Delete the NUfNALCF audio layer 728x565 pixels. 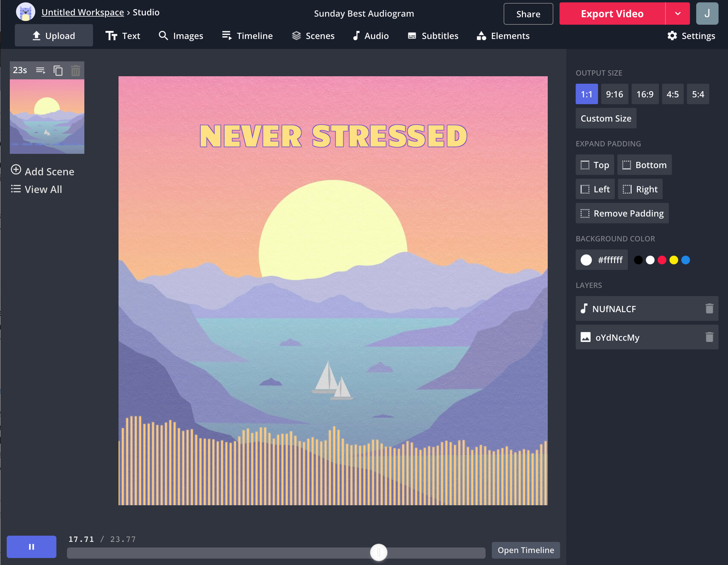pos(709,309)
